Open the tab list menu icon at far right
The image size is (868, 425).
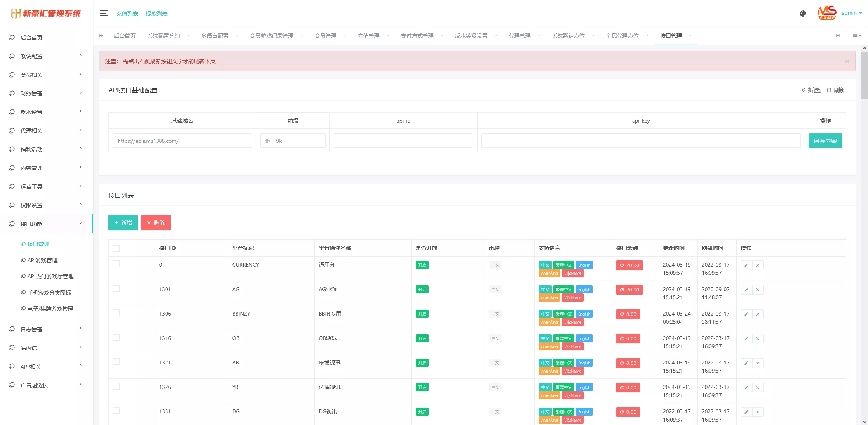click(857, 36)
